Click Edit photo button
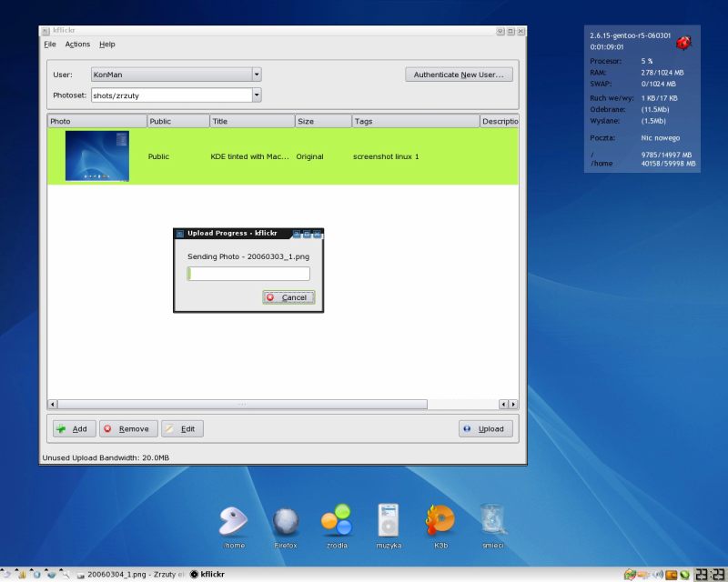This screenshot has width=728, height=582. pos(182,429)
